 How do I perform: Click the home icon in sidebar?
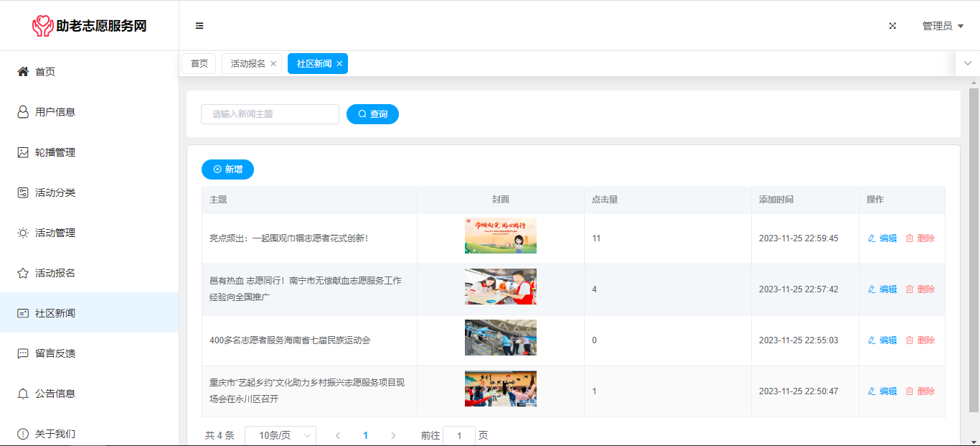(23, 72)
